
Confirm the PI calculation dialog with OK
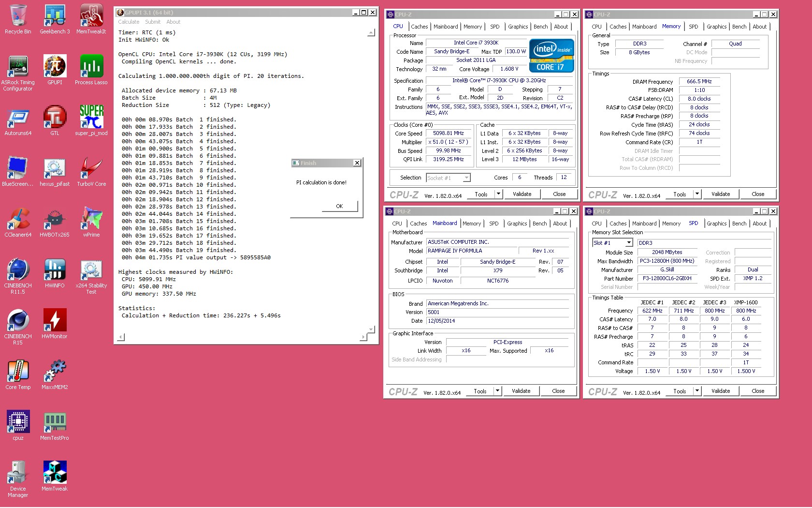coord(339,206)
